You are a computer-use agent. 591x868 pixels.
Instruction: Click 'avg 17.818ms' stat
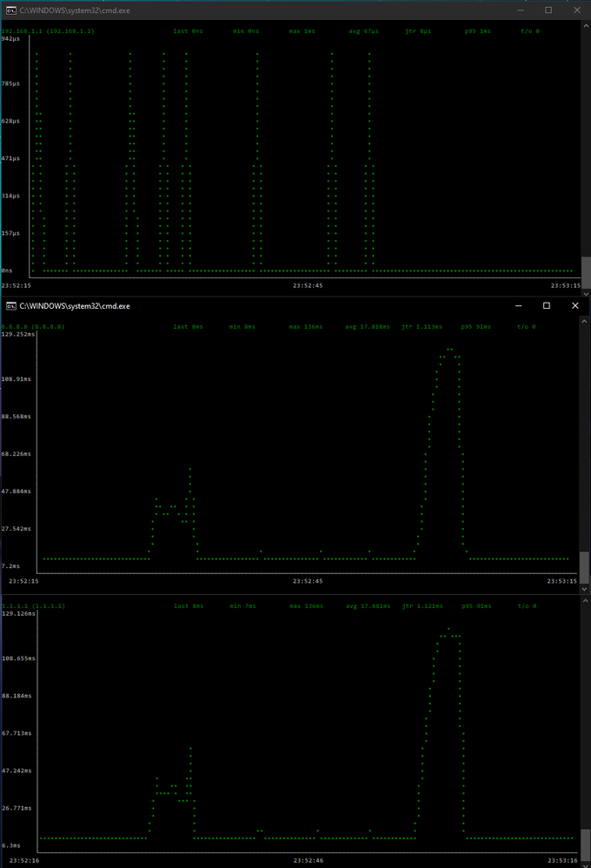click(368, 327)
